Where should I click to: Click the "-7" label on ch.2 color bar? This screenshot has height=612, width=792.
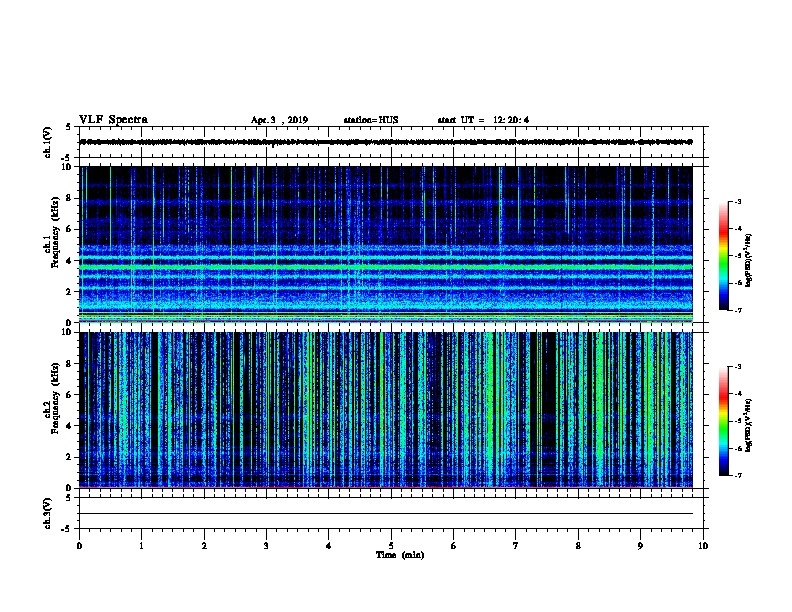[x=737, y=475]
